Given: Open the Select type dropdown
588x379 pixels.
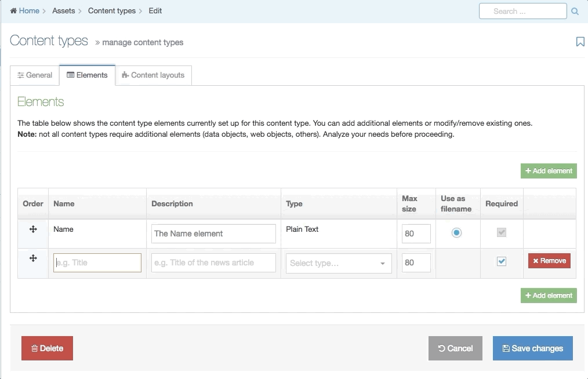Looking at the screenshot, I should pos(338,263).
